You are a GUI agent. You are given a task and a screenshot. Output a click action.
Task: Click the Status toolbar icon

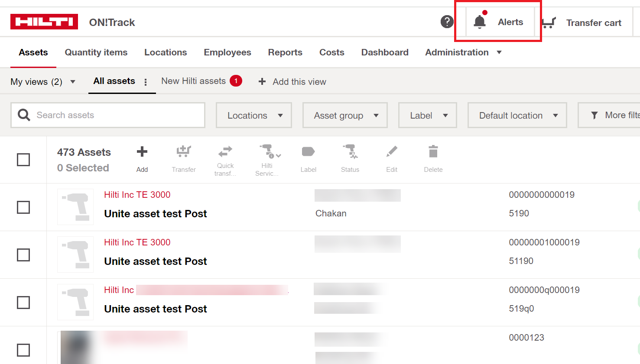point(350,151)
